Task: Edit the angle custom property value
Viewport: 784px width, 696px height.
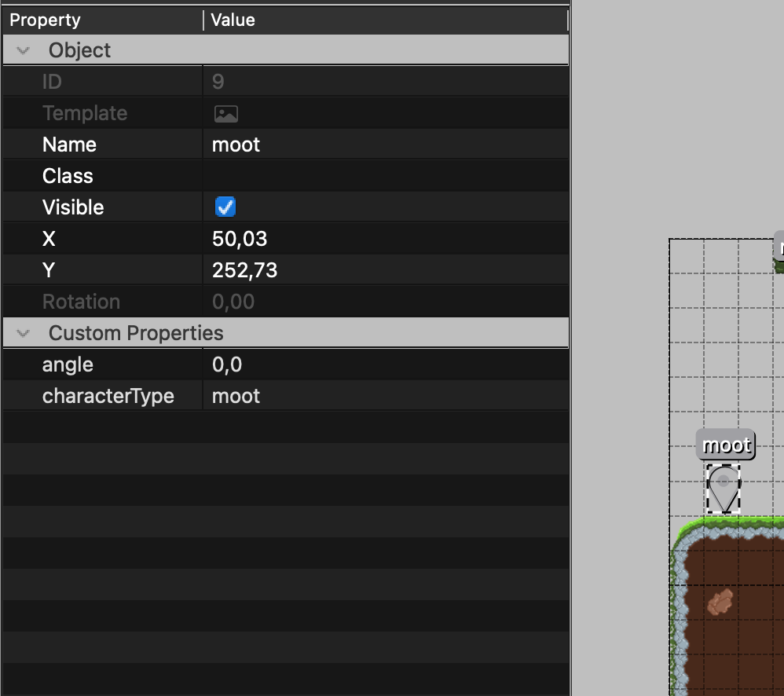Action: 385,365
